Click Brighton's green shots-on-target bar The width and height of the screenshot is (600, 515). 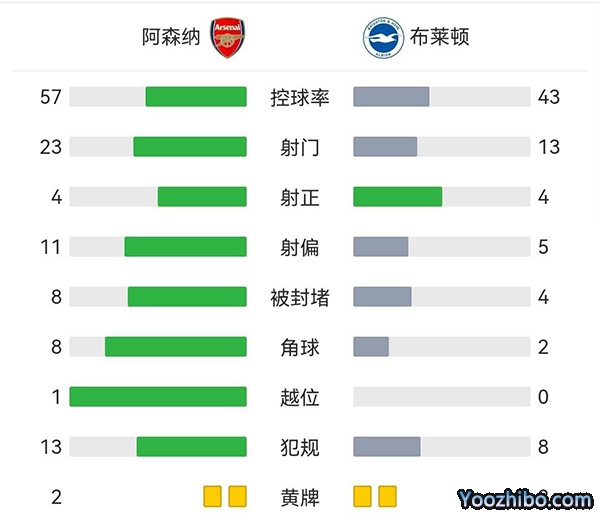coord(397,197)
